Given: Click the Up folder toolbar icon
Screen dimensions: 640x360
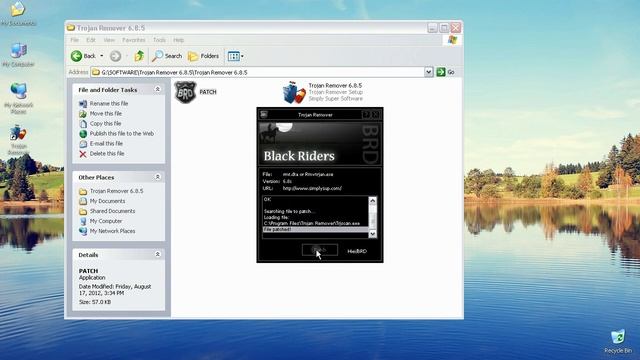Looking at the screenshot, I should point(139,56).
